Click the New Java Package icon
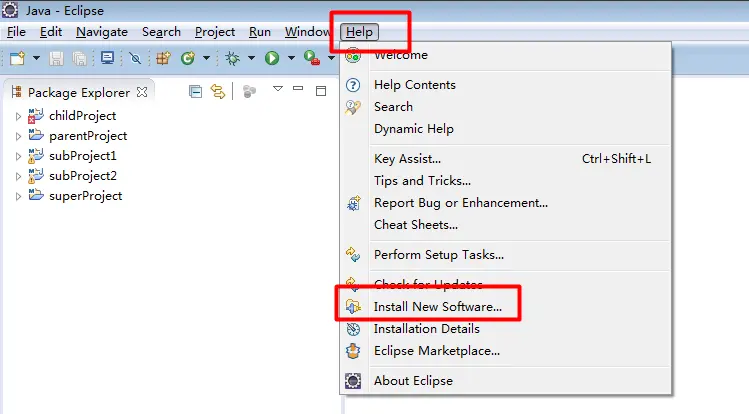749x414 pixels. (163, 58)
